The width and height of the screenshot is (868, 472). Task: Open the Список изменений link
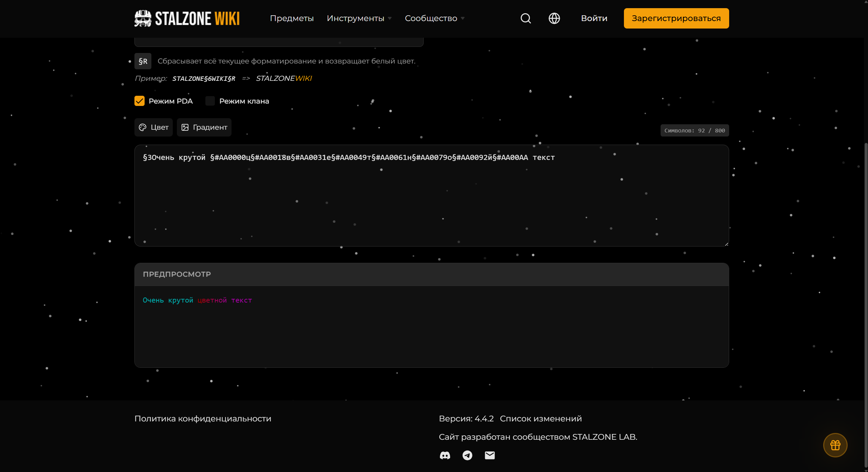pos(541,419)
